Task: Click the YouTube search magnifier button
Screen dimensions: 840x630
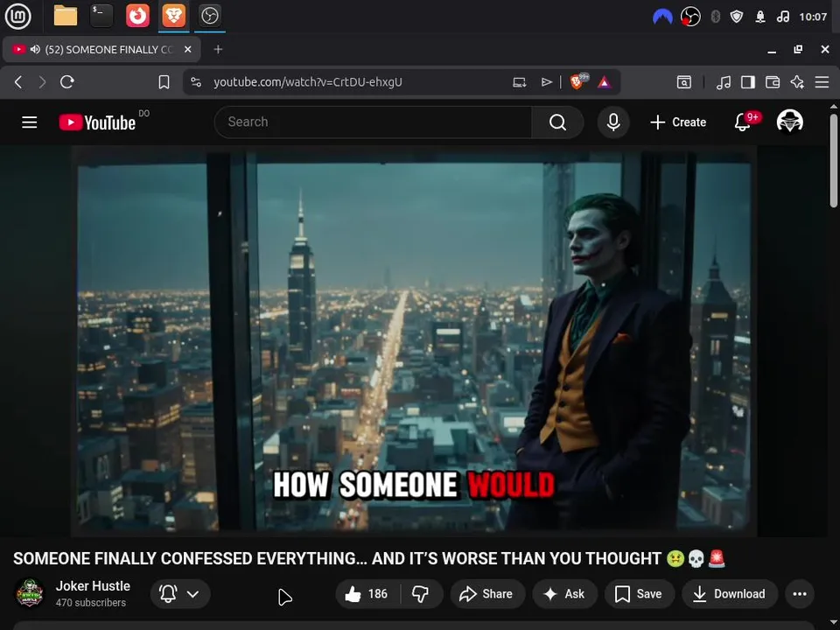Action: pos(557,122)
